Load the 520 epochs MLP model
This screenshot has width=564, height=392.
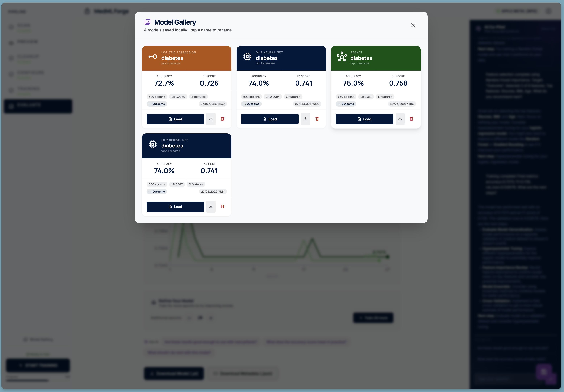[x=270, y=119]
